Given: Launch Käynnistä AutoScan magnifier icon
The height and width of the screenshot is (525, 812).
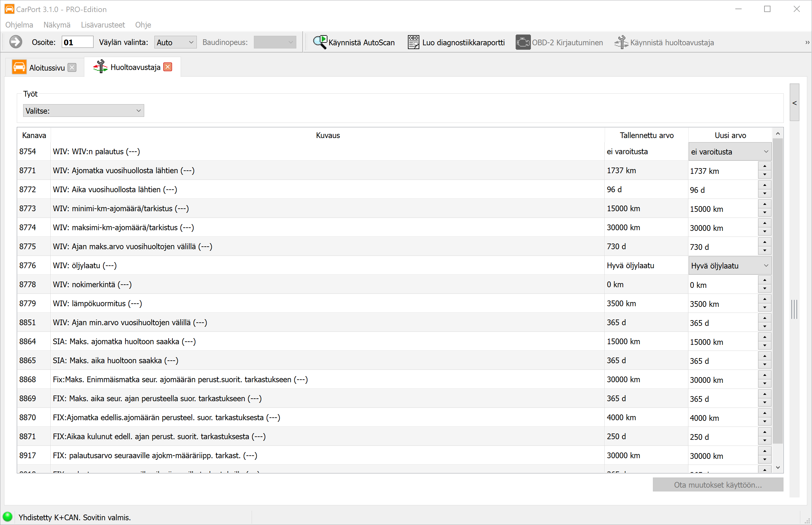Looking at the screenshot, I should pyautogui.click(x=320, y=42).
